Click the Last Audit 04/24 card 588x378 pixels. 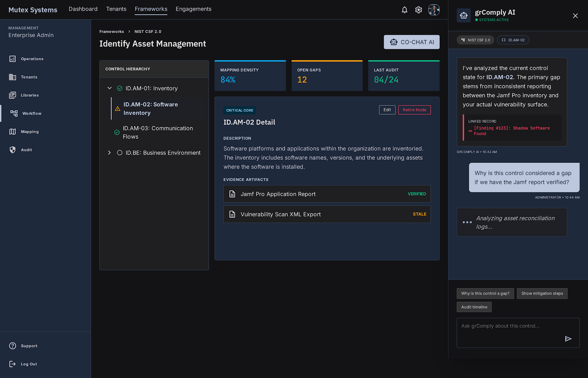coord(404,76)
